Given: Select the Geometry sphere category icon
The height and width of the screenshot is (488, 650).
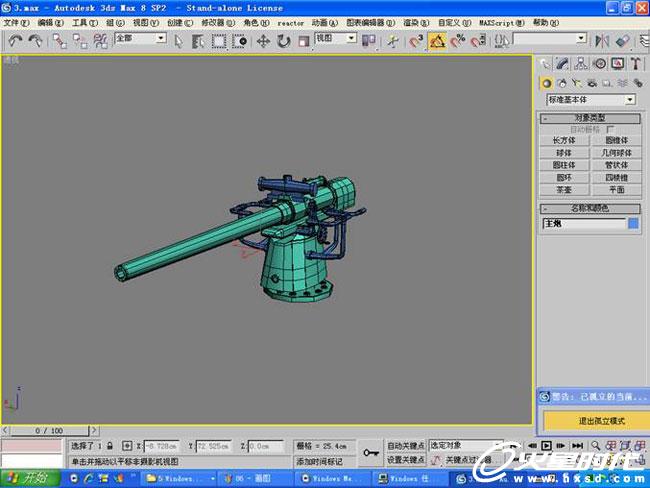Looking at the screenshot, I should coord(547,83).
